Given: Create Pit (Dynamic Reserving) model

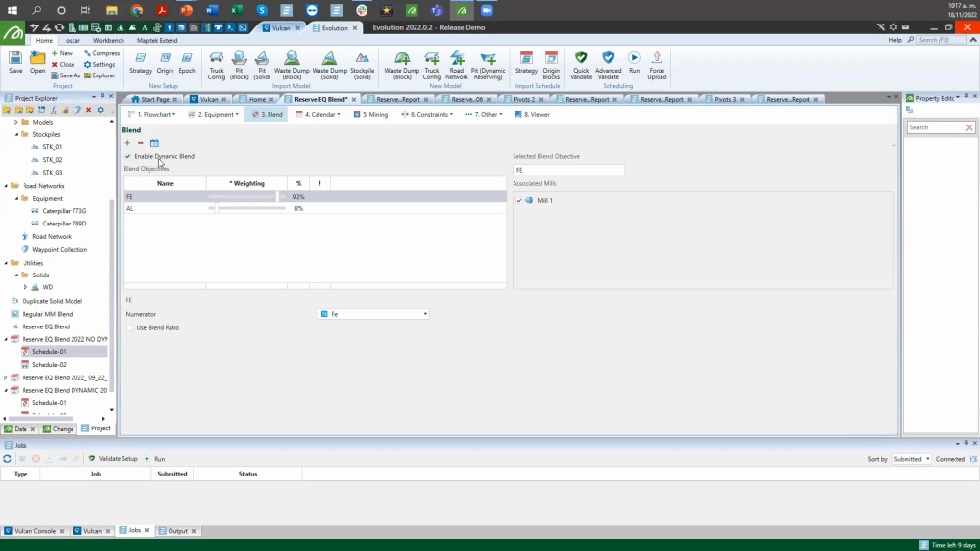Looking at the screenshot, I should click(x=487, y=66).
